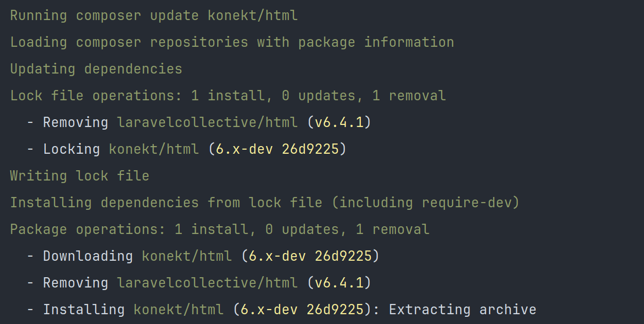Click 'konekt/html' package name in the Locking line
644x324 pixels.
tap(153, 149)
